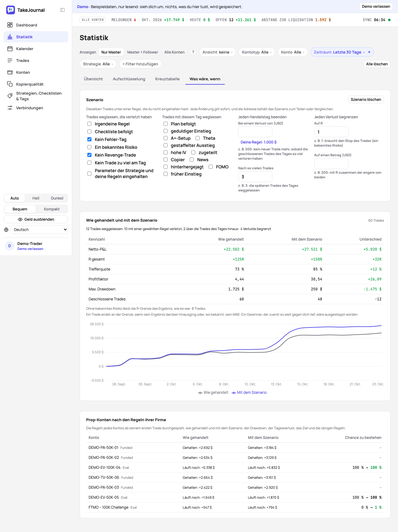Uncheck the Kein Fehler-Tag checkbox

coord(90,139)
